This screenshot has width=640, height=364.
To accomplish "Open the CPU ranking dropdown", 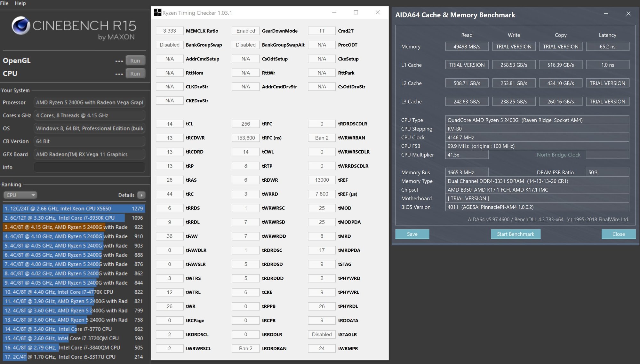I will 20,195.
